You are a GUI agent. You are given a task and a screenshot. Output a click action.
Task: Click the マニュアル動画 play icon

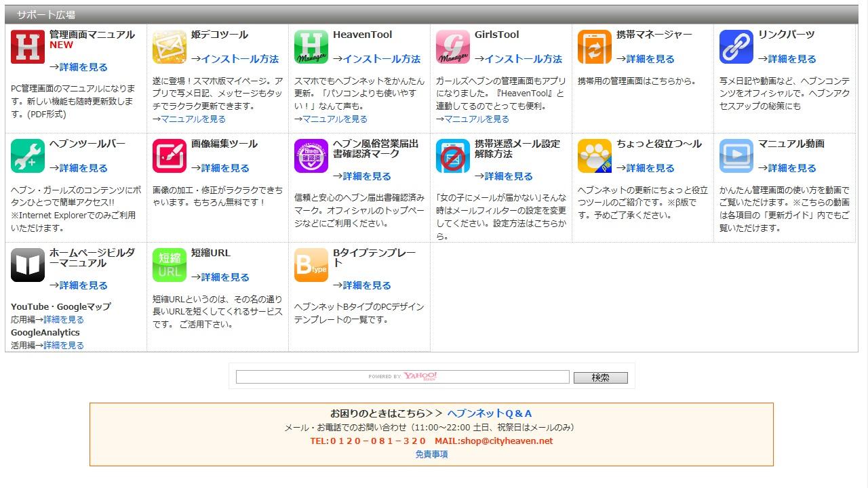(736, 156)
